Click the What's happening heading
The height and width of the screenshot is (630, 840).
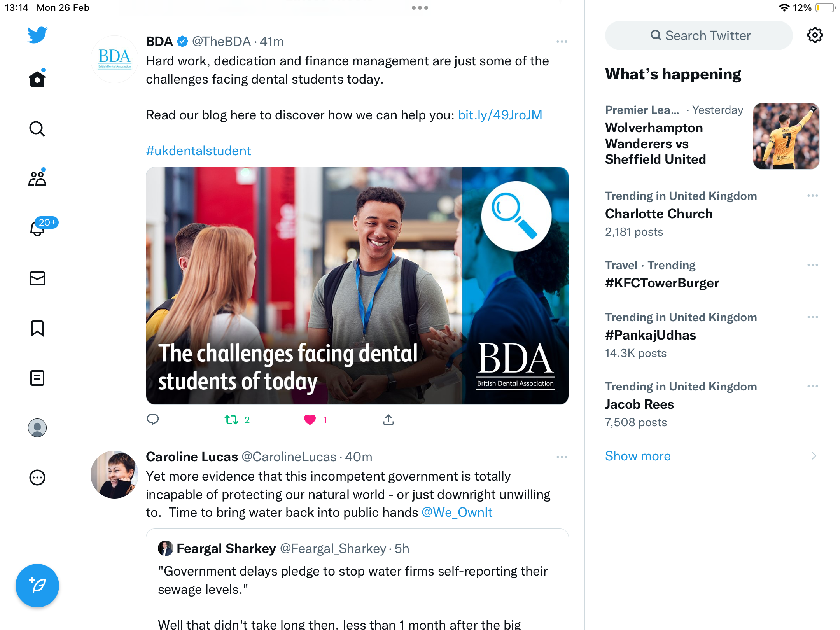click(x=673, y=74)
